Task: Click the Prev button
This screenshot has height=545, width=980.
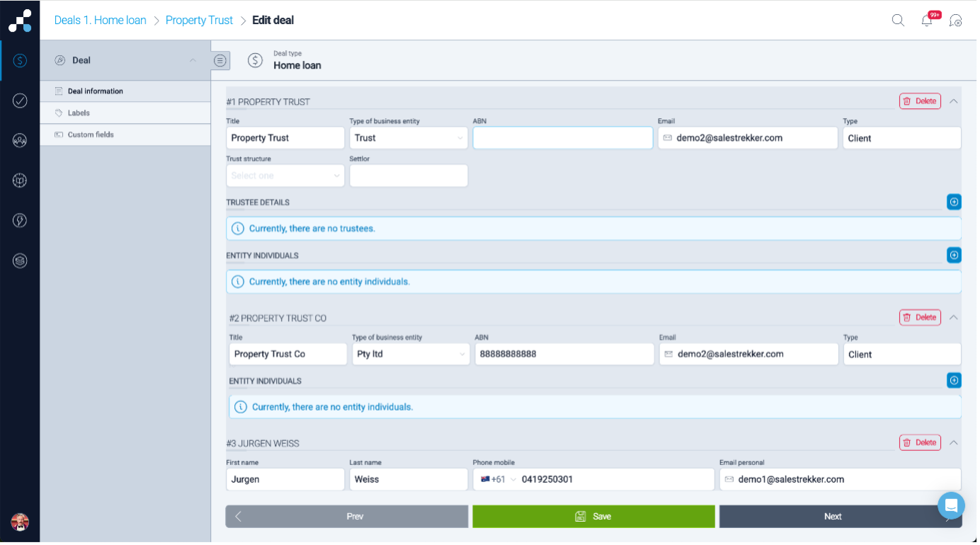Action: [x=347, y=517]
